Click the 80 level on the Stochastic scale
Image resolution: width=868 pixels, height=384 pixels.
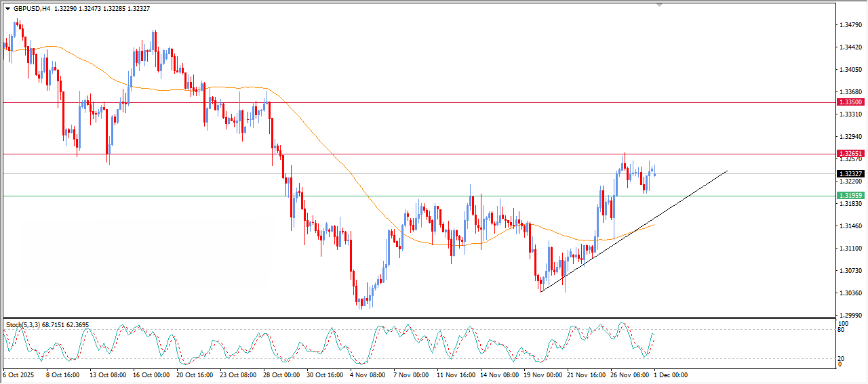tap(842, 330)
